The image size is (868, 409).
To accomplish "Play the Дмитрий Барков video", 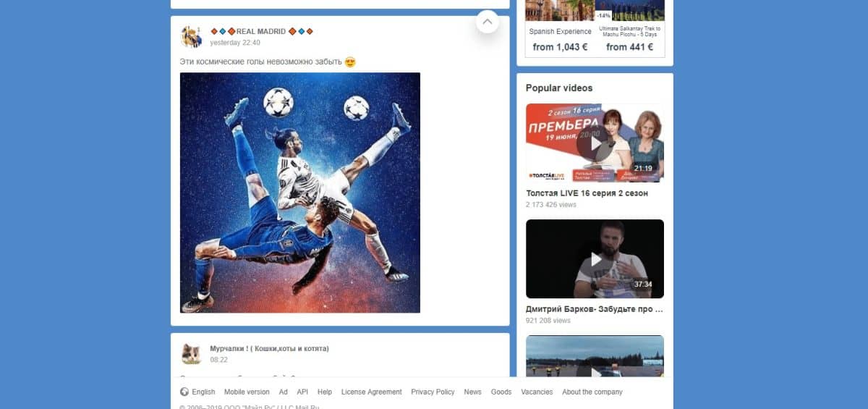I will (595, 259).
